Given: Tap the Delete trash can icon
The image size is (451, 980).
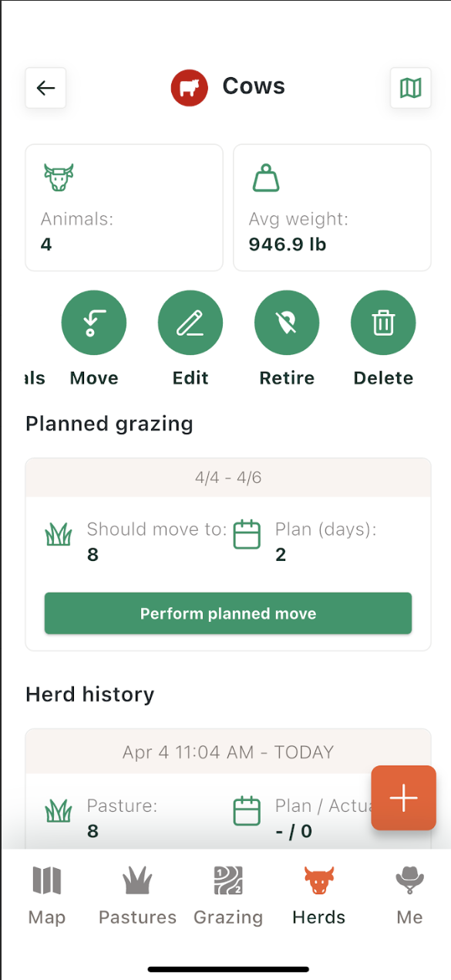Looking at the screenshot, I should 383,323.
